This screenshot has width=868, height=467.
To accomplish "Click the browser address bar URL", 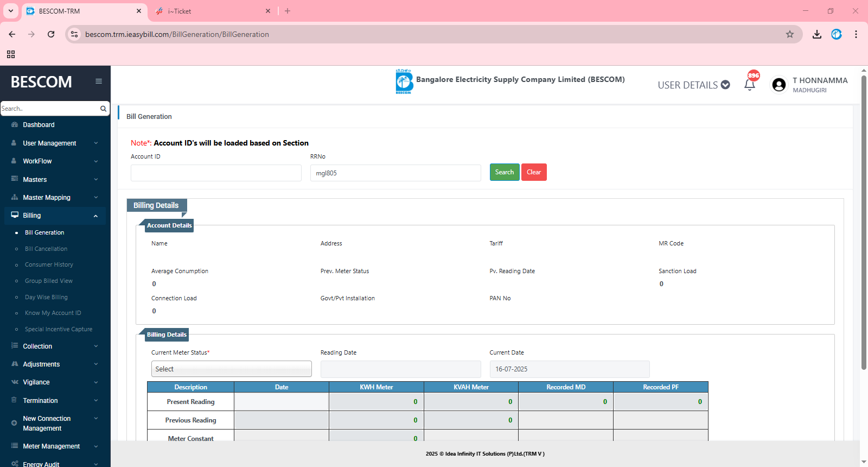I will point(177,34).
